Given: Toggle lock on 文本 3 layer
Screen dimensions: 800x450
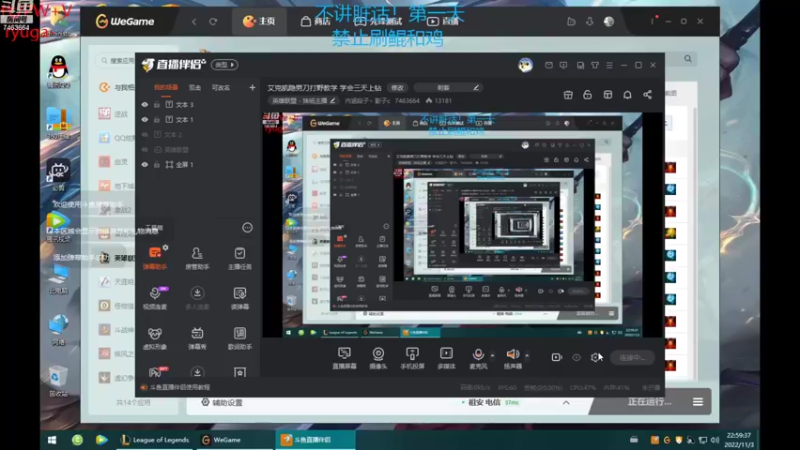Looking at the screenshot, I should (x=157, y=105).
